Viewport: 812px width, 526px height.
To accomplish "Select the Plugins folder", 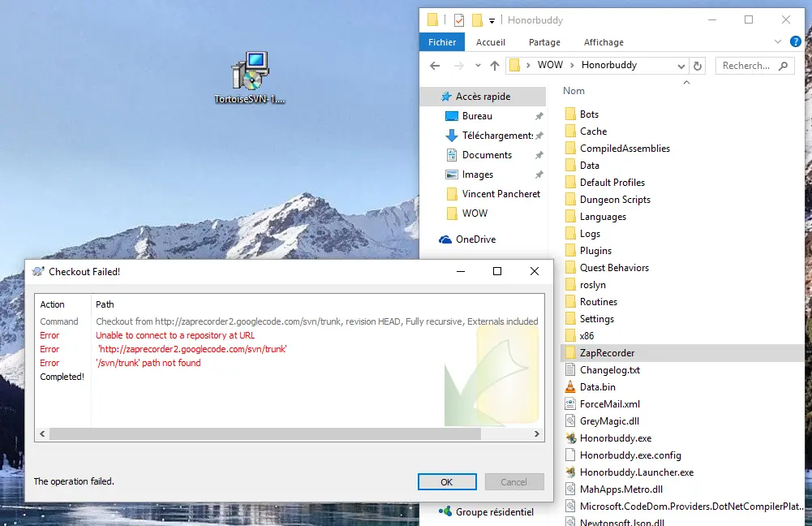I will 595,251.
